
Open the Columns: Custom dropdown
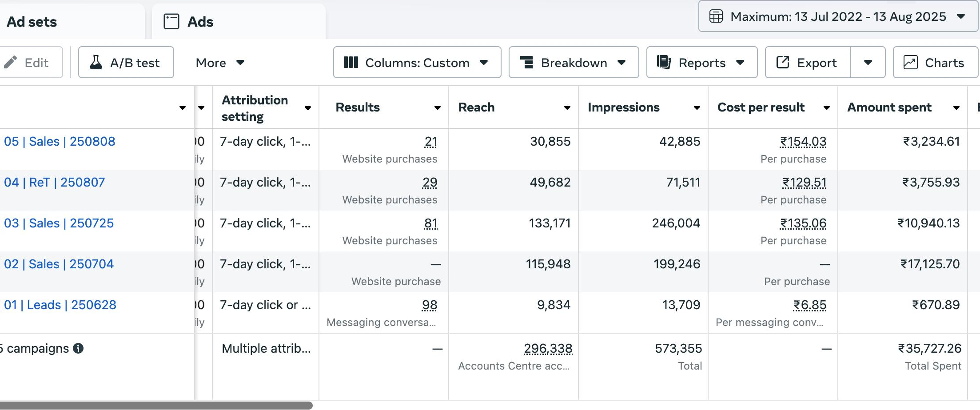tap(417, 63)
